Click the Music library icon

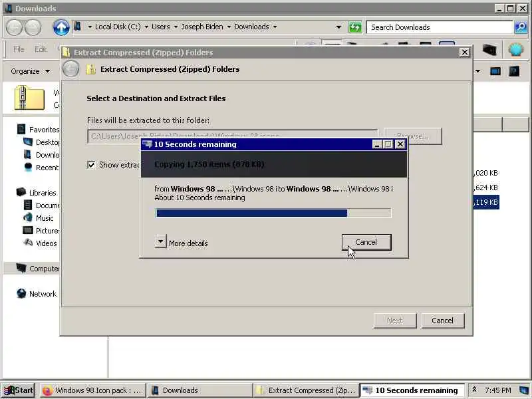(28, 218)
